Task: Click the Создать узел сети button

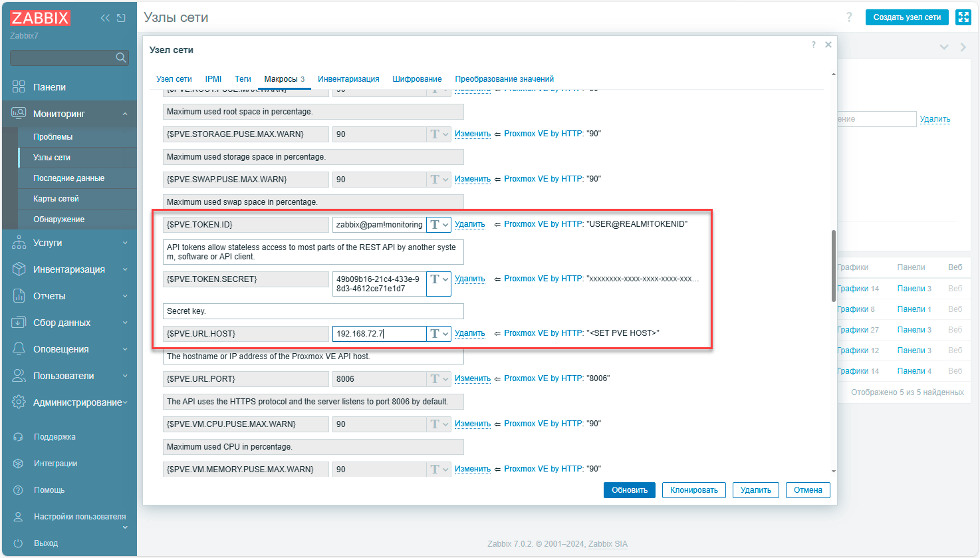Action: click(907, 17)
